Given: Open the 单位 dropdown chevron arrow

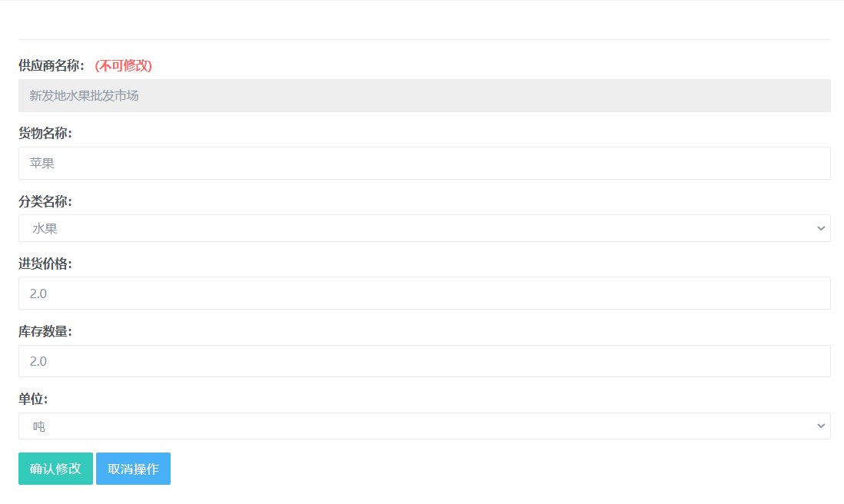Looking at the screenshot, I should coord(820,426).
